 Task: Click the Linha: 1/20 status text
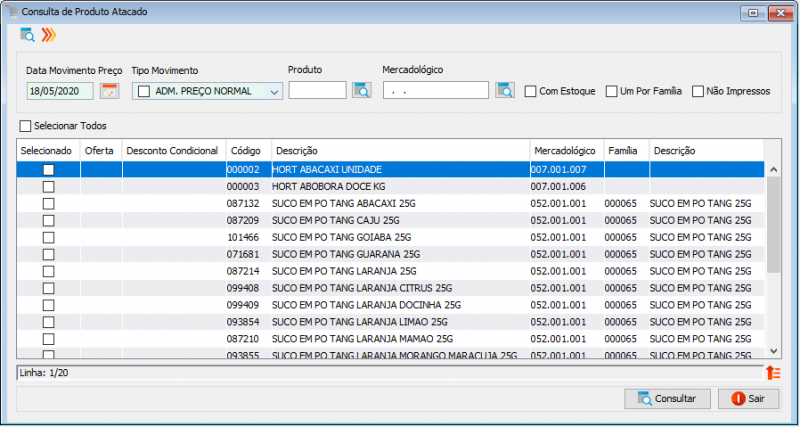pyautogui.click(x=44, y=373)
